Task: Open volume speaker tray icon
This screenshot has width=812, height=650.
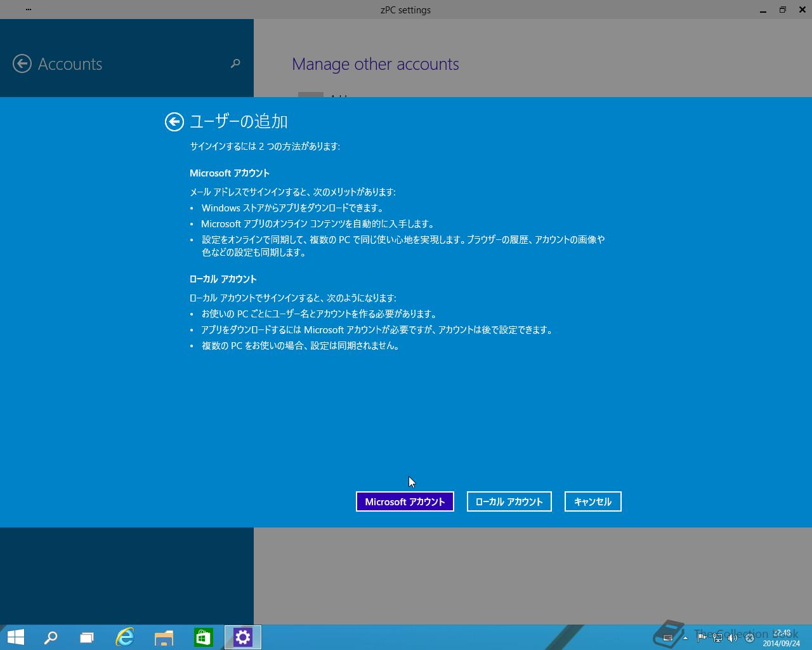Action: pos(733,638)
